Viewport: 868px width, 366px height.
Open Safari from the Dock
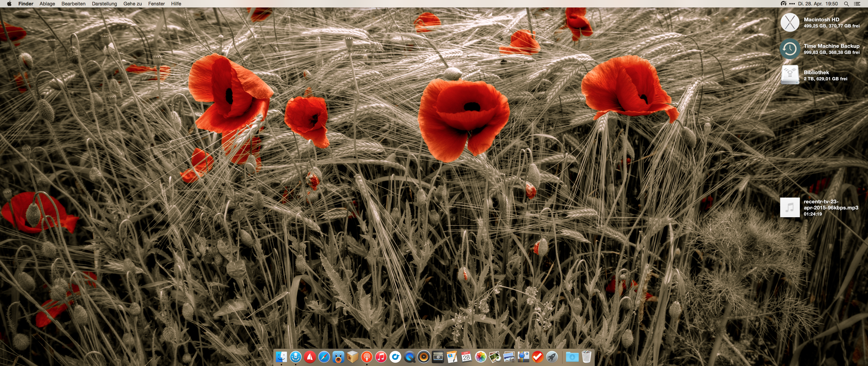[324, 357]
